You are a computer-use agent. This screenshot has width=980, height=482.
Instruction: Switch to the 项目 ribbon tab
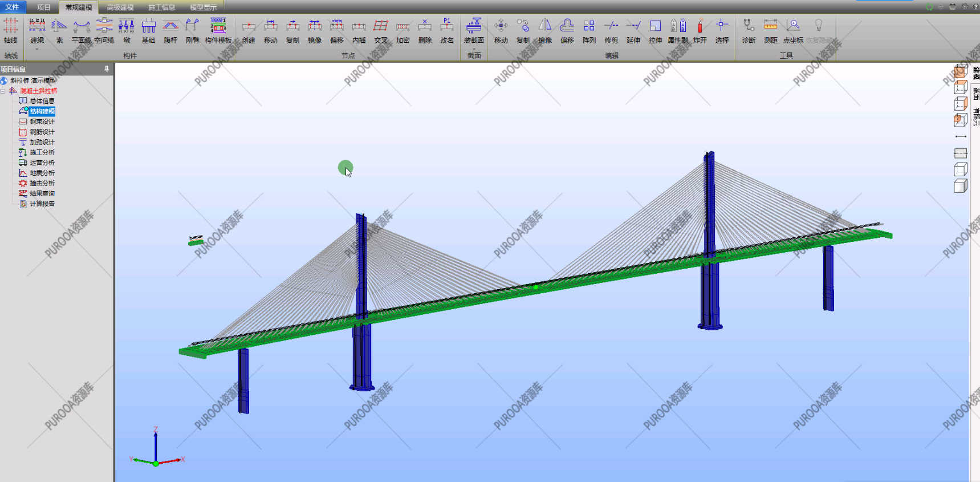pyautogui.click(x=44, y=7)
